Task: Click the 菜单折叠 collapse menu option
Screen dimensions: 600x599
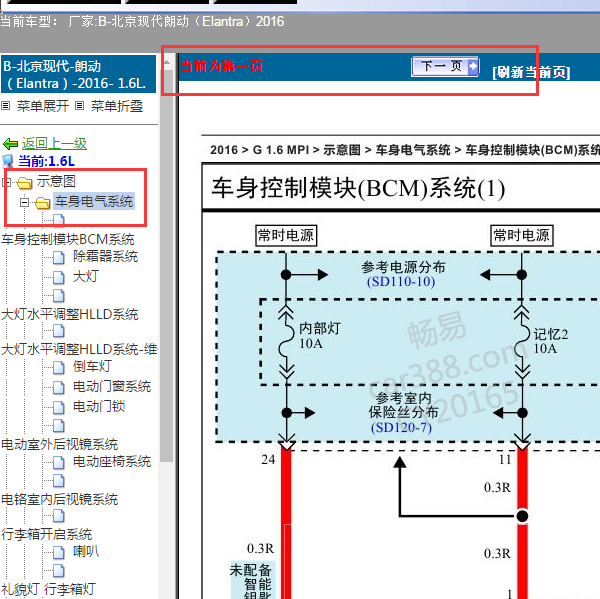Action: [x=117, y=106]
